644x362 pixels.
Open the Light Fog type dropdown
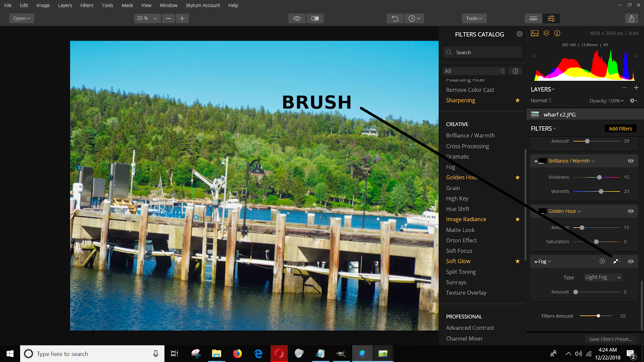tap(603, 277)
